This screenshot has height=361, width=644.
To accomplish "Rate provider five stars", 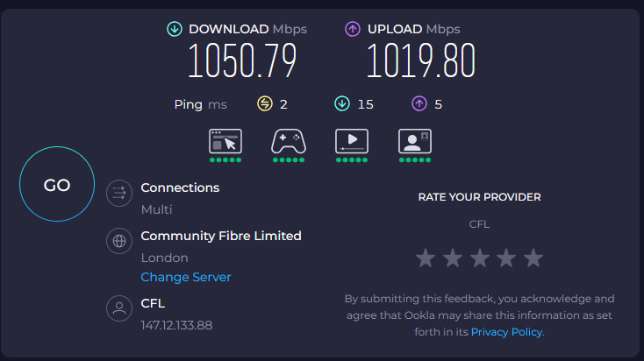I will tap(533, 258).
